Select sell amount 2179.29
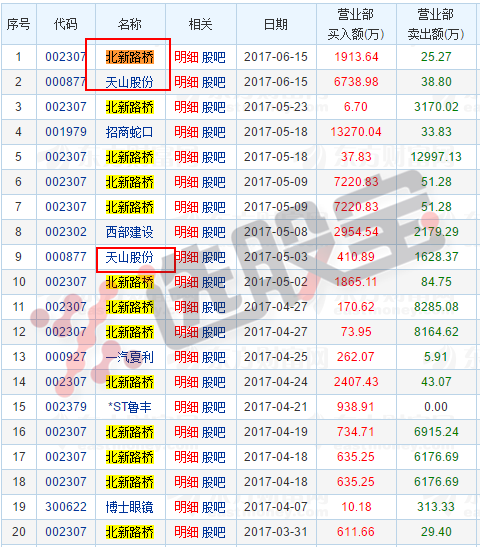480x547 pixels. pos(436,232)
